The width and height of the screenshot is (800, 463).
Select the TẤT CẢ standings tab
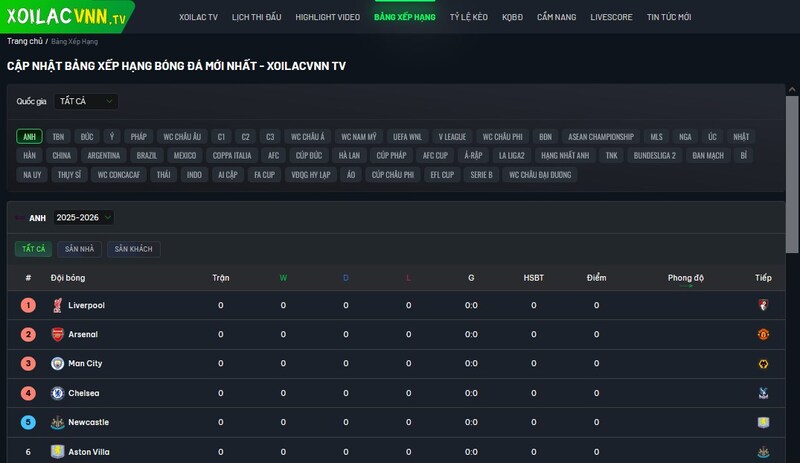(34, 249)
